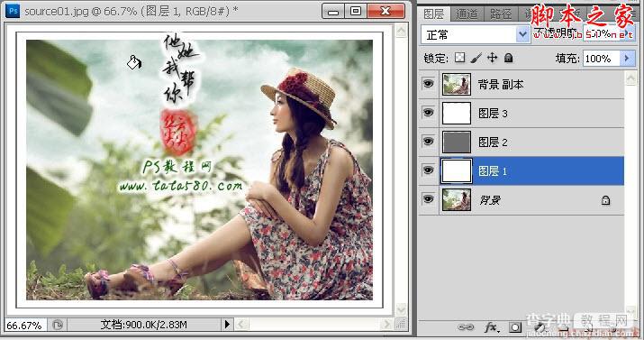Click document size 文档:900.0K/2.83M text

[143, 325]
